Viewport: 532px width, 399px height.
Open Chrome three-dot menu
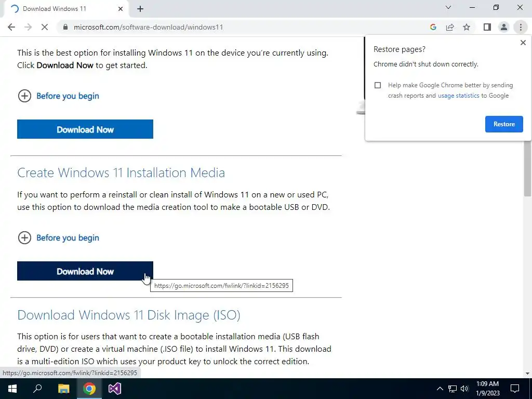pyautogui.click(x=521, y=27)
